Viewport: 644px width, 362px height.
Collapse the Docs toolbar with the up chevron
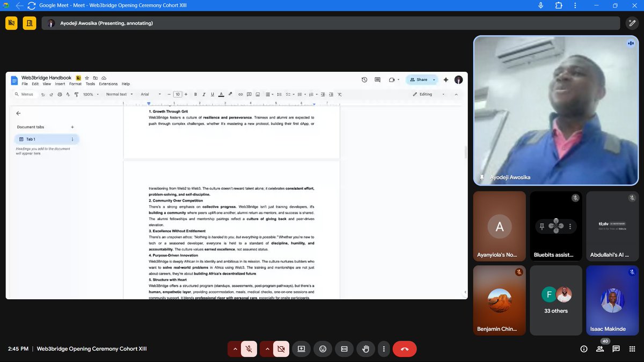pos(456,94)
